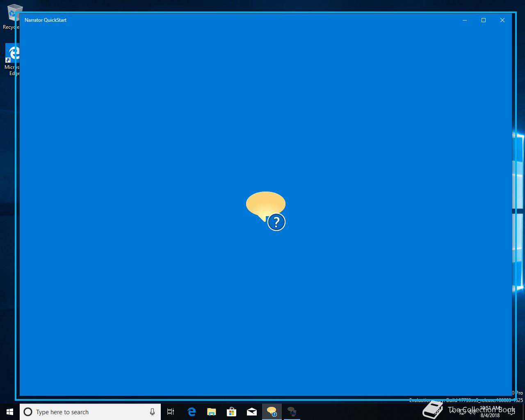Select the taskbar icon right of Narrator QuickStart
525x420 pixels.
tap(292, 412)
